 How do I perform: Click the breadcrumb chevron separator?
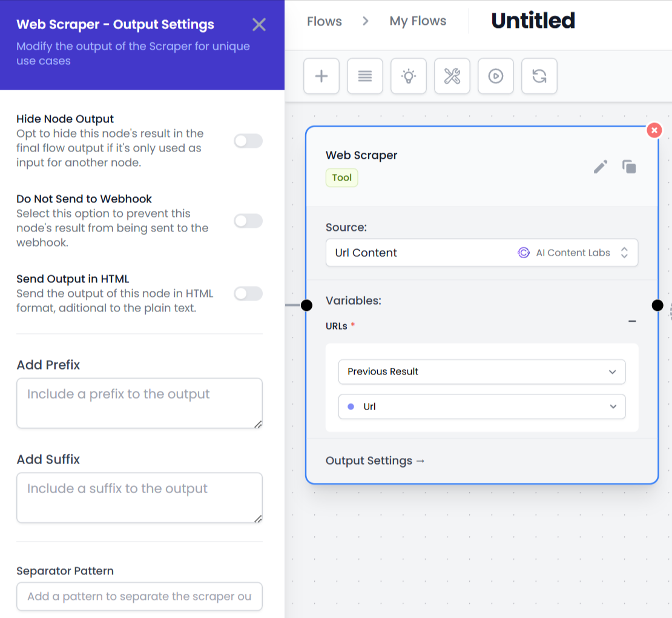click(x=366, y=21)
